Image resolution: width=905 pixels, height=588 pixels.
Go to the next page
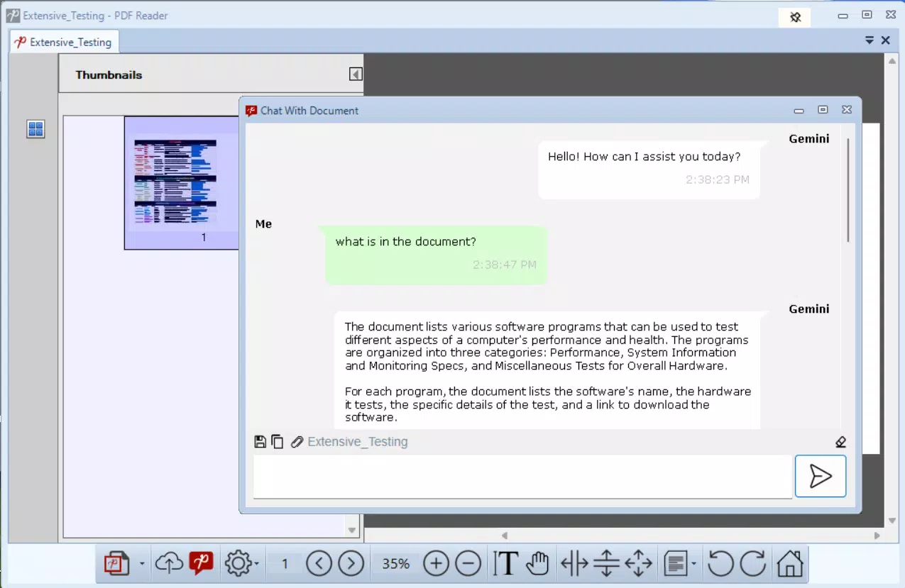pyautogui.click(x=351, y=564)
